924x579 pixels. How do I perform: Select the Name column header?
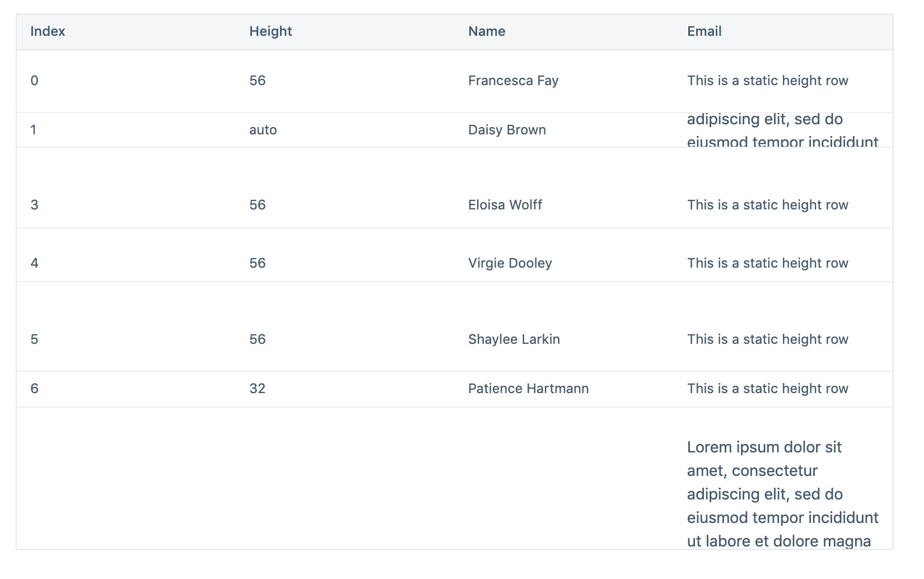487,31
